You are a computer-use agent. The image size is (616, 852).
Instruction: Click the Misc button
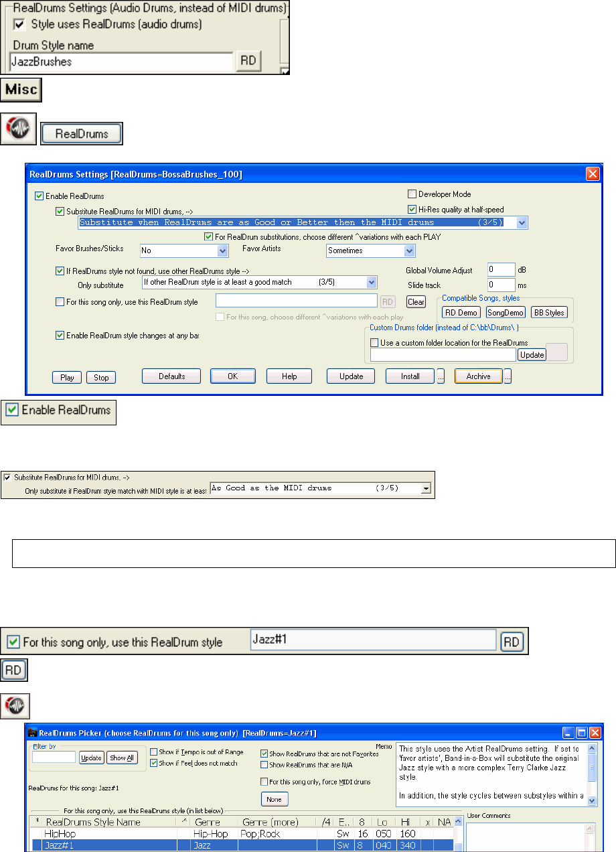point(22,90)
